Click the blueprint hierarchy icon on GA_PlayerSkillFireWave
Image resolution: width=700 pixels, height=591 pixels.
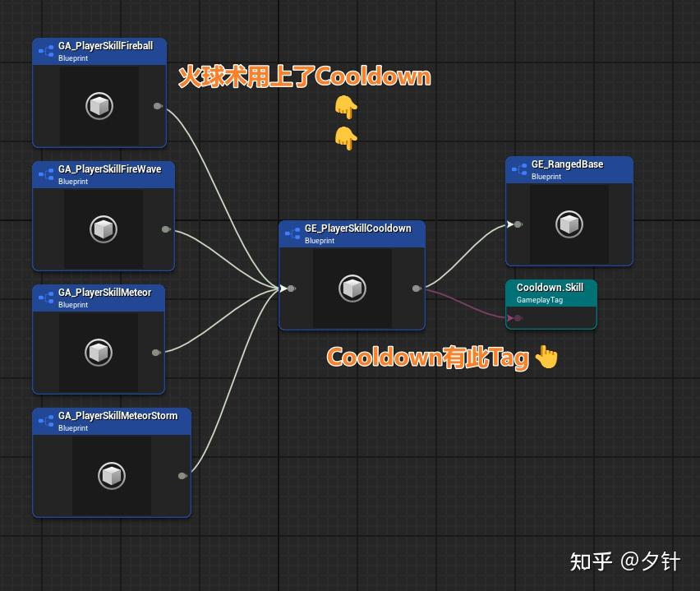[46, 175]
